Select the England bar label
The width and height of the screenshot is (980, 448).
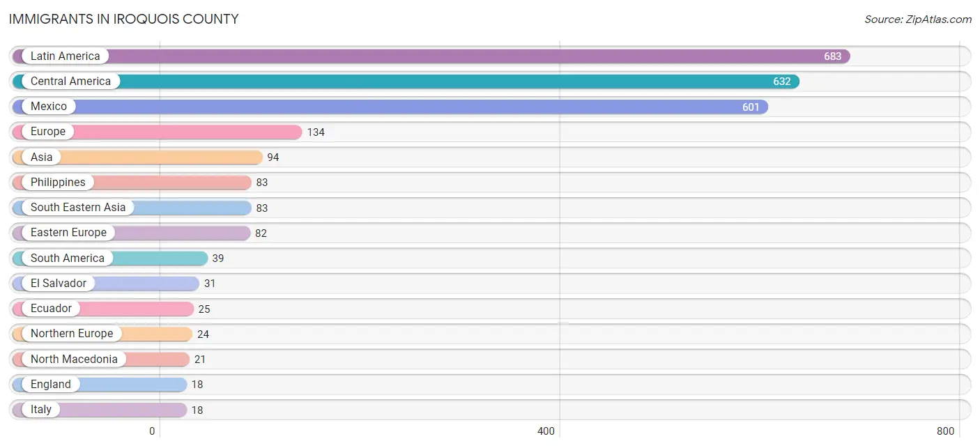(51, 384)
